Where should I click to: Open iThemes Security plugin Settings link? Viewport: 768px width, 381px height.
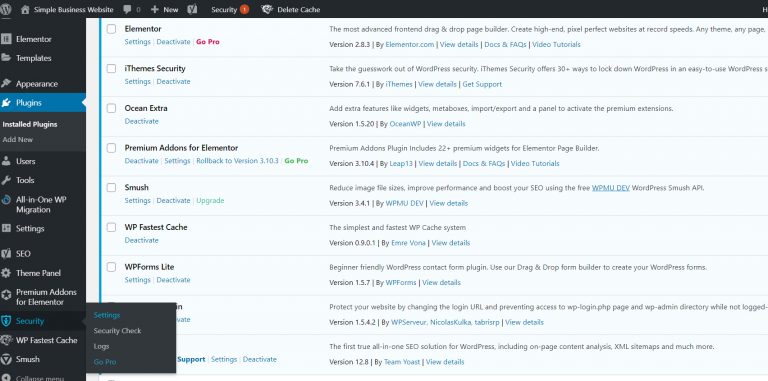[x=138, y=82]
